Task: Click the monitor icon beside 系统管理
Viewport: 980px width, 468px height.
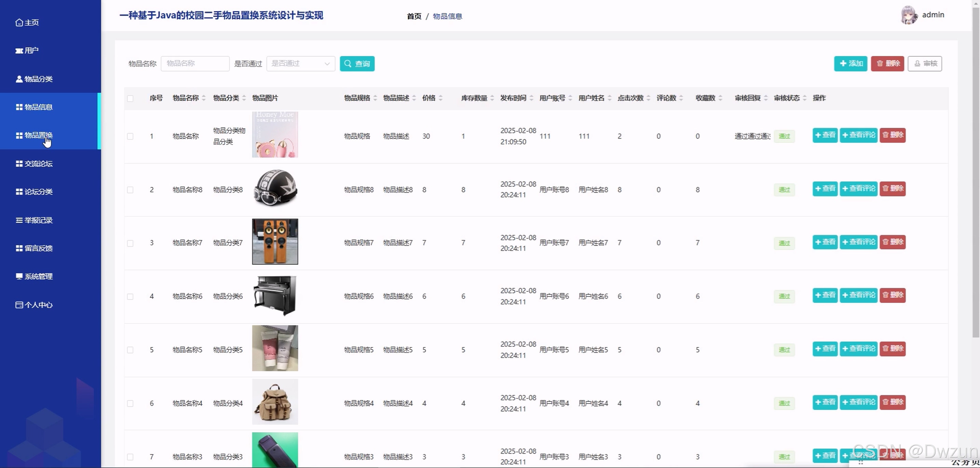Action: click(x=19, y=276)
